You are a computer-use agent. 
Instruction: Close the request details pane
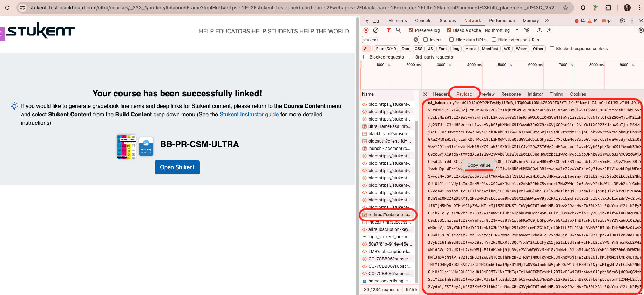425,94
